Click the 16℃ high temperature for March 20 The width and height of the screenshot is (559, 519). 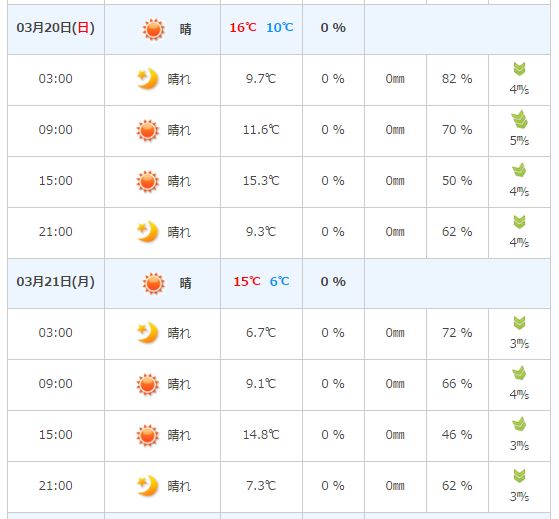[243, 27]
